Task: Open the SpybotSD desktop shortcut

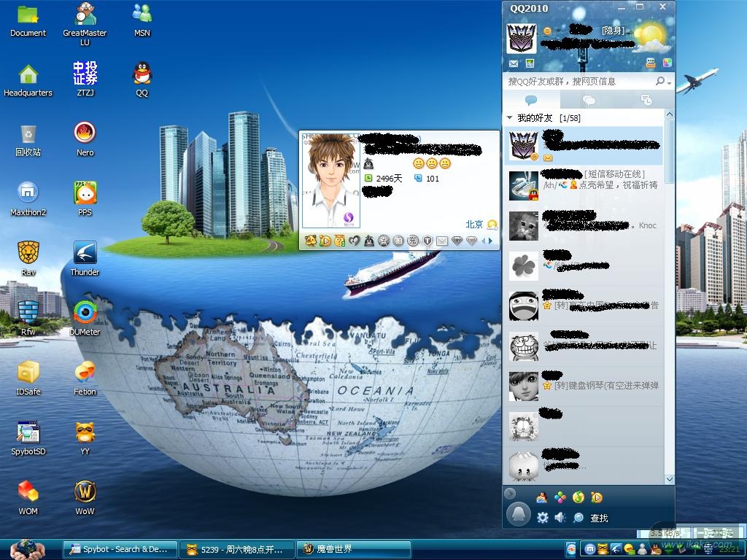Action: (x=28, y=438)
